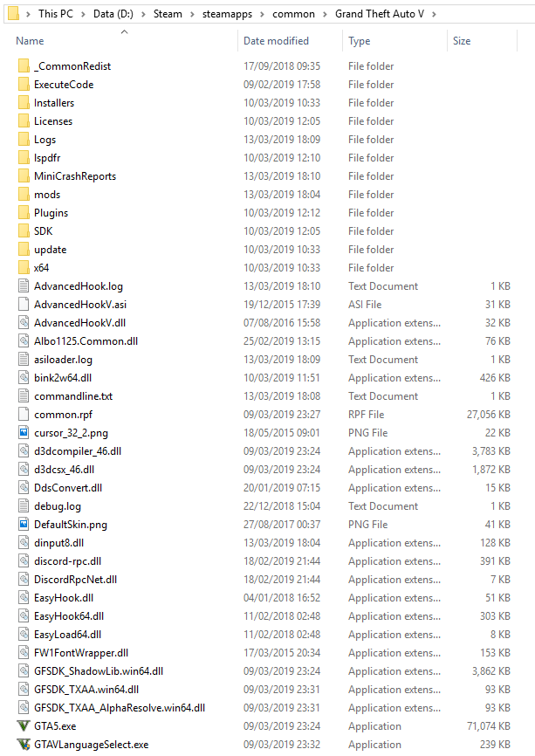
Task: Select the lspdfr folder icon
Action: (x=24, y=158)
